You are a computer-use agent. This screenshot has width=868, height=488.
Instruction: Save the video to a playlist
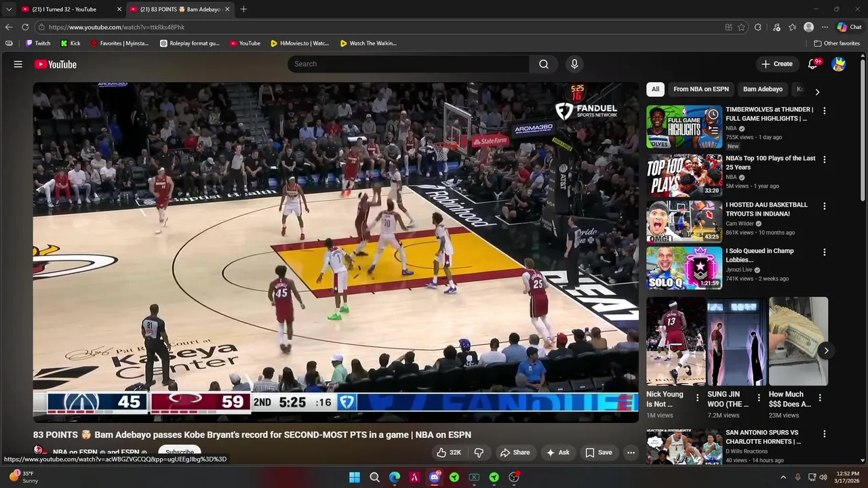pos(599,452)
